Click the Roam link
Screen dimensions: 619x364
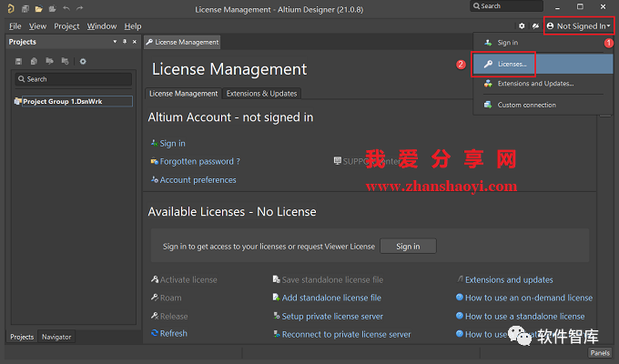click(171, 298)
